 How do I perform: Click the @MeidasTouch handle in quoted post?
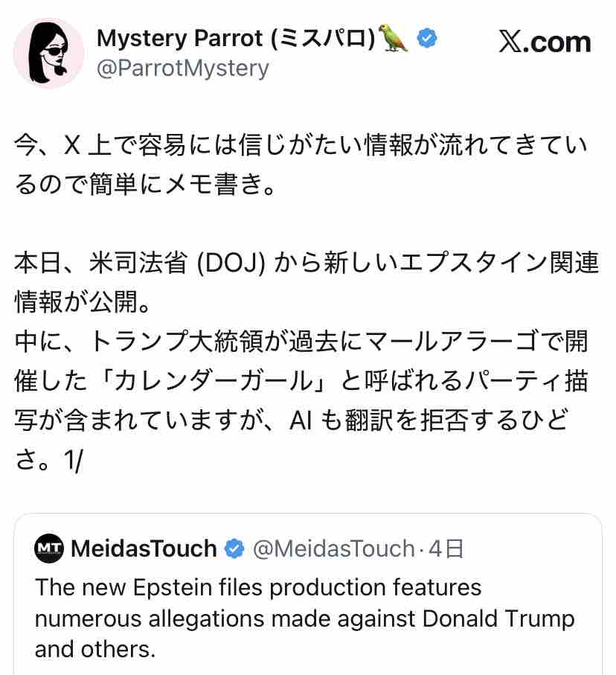[333, 549]
